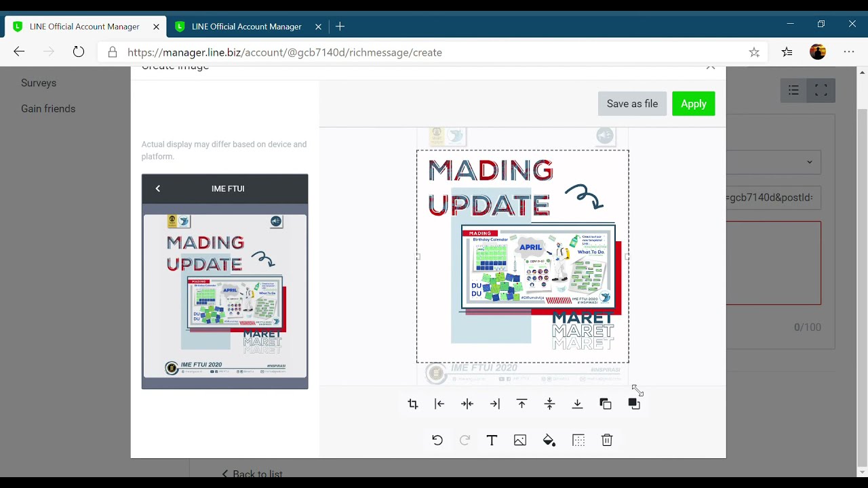Screen dimensions: 868x488
Task: Open the paint bucket fill tool
Action: [549, 441]
